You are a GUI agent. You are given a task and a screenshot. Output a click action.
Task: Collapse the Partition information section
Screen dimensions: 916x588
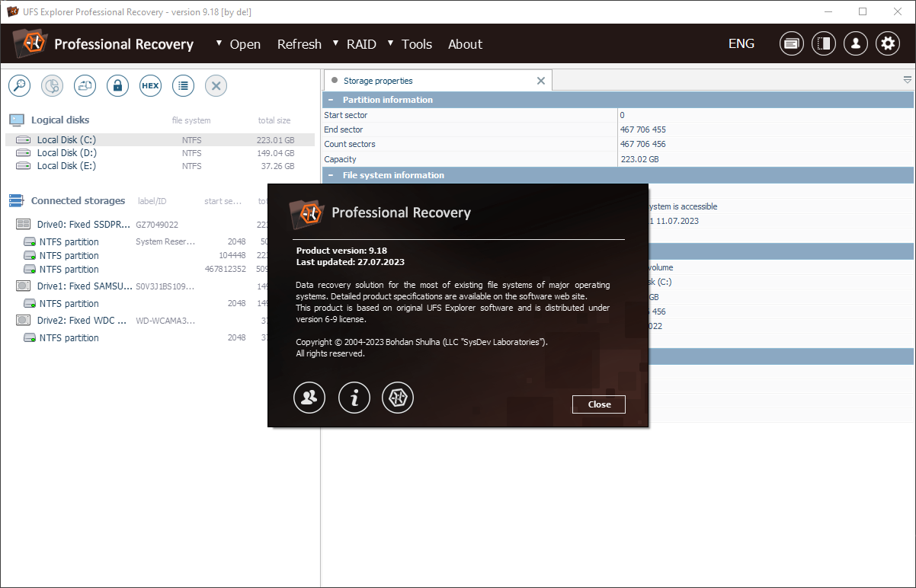point(331,100)
